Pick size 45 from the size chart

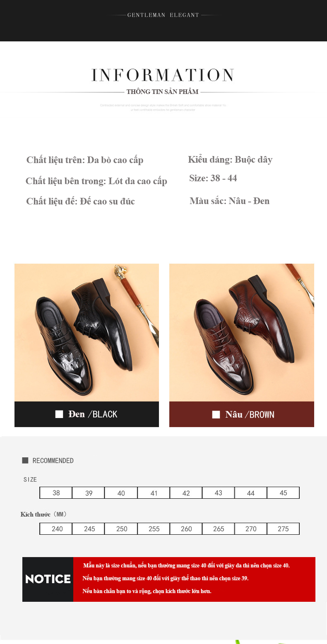coord(283,493)
